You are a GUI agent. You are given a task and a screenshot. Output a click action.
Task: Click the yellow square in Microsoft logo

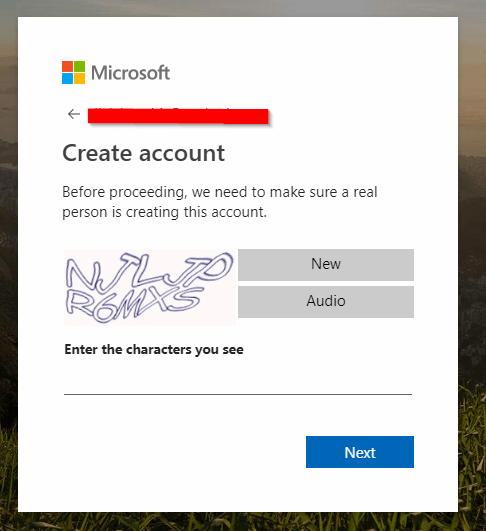pyautogui.click(x=80, y=79)
